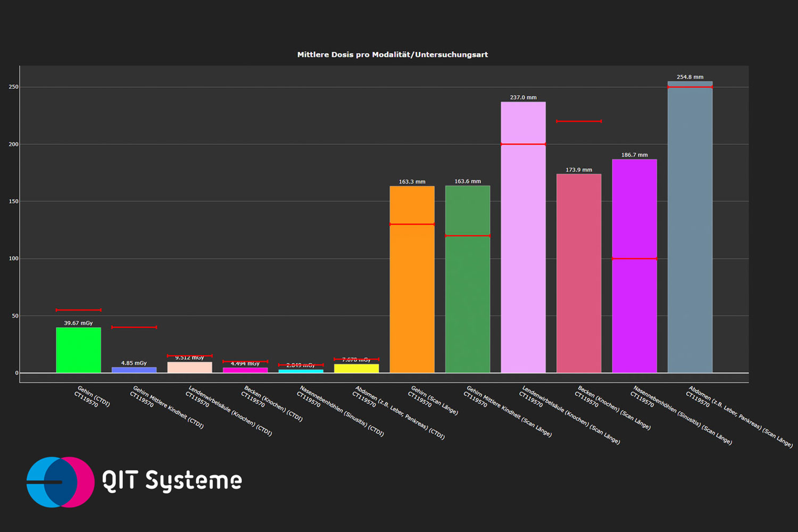Select the bright green Gehirn (CTDI) bar
This screenshot has height=532, width=798.
(78, 350)
